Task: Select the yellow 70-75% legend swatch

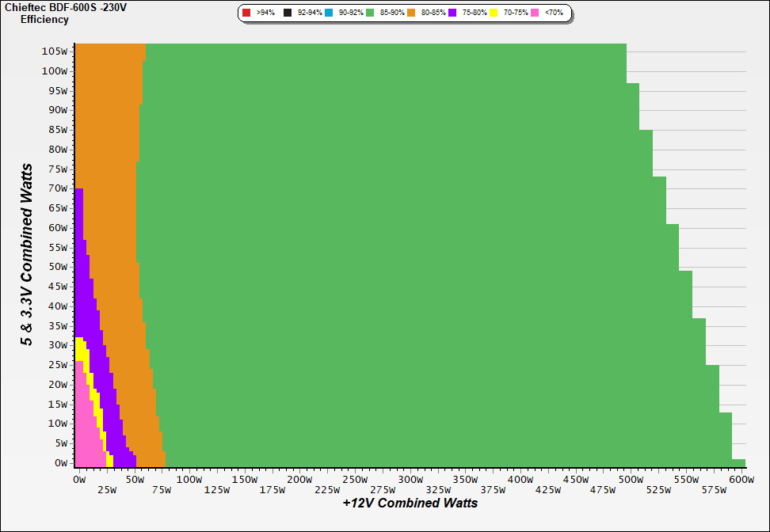Action: click(x=494, y=13)
